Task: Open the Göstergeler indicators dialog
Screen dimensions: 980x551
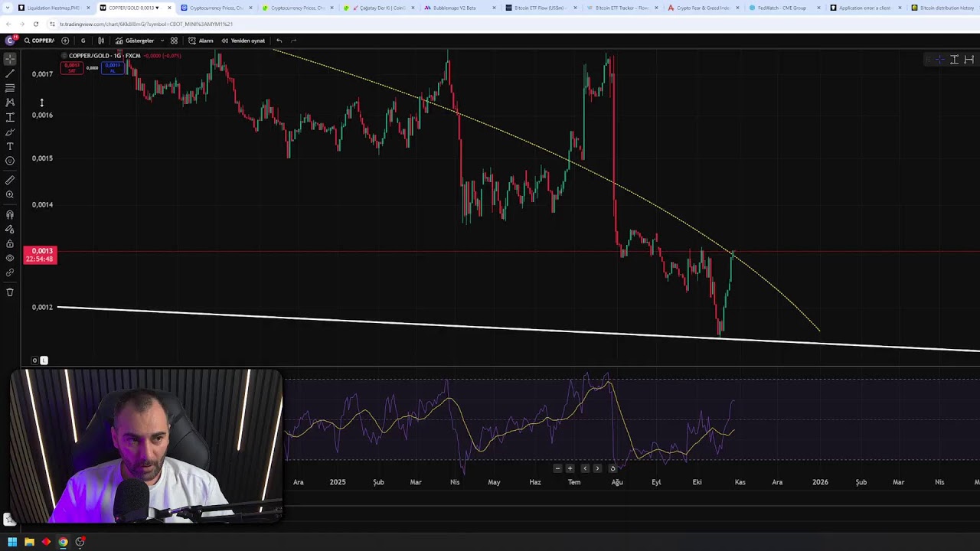Action: 135,41
